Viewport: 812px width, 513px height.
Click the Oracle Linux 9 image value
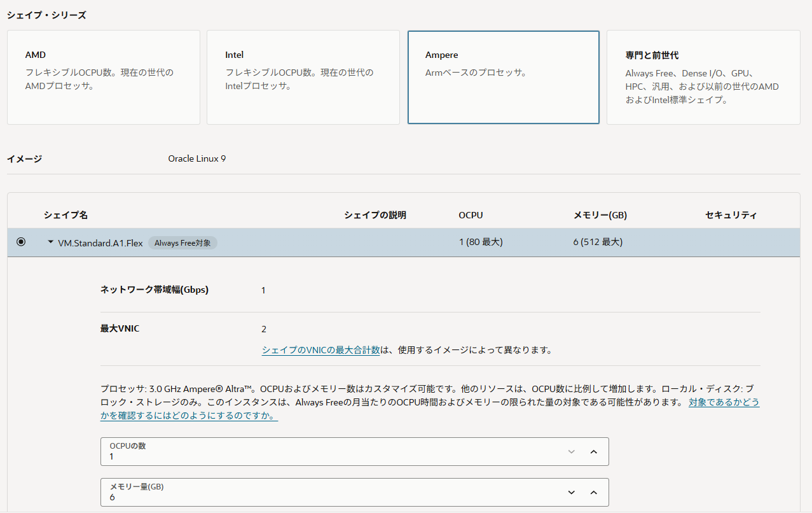tap(197, 158)
